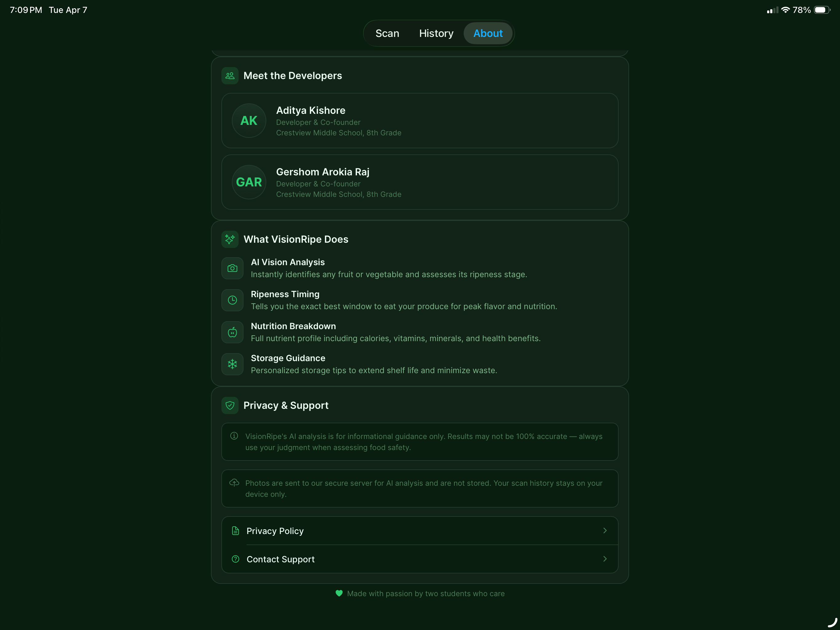Viewport: 840px width, 630px height.
Task: Click 'Crestview Middle School' under Gershom Arokia Raj
Action: pos(338,194)
